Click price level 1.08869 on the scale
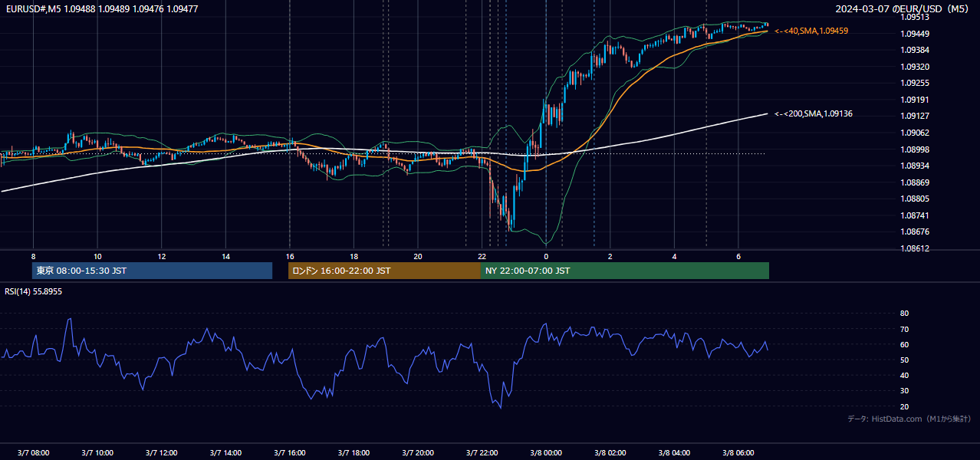The height and width of the screenshot is (460, 980). tap(915, 182)
